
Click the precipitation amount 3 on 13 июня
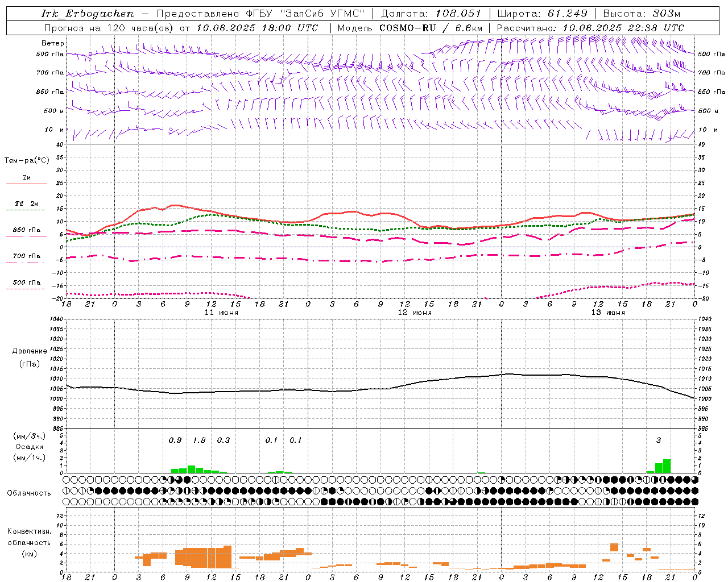659,440
